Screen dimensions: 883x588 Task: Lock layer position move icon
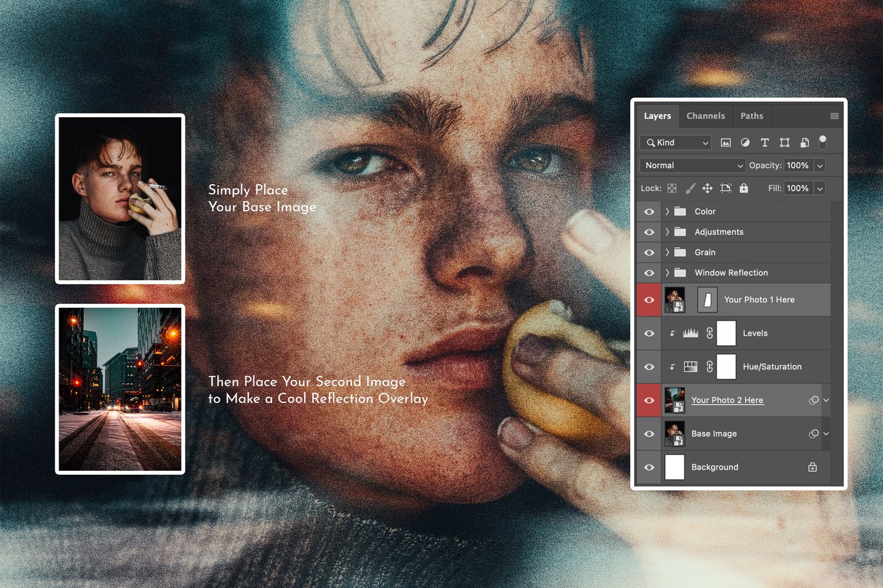(x=707, y=188)
